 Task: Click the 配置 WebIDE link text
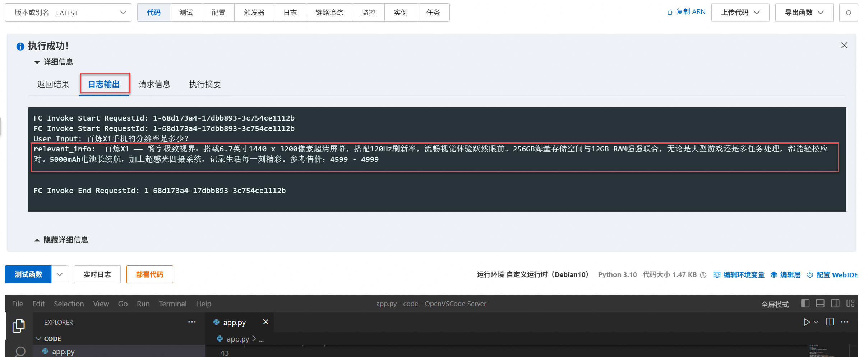[x=837, y=275]
